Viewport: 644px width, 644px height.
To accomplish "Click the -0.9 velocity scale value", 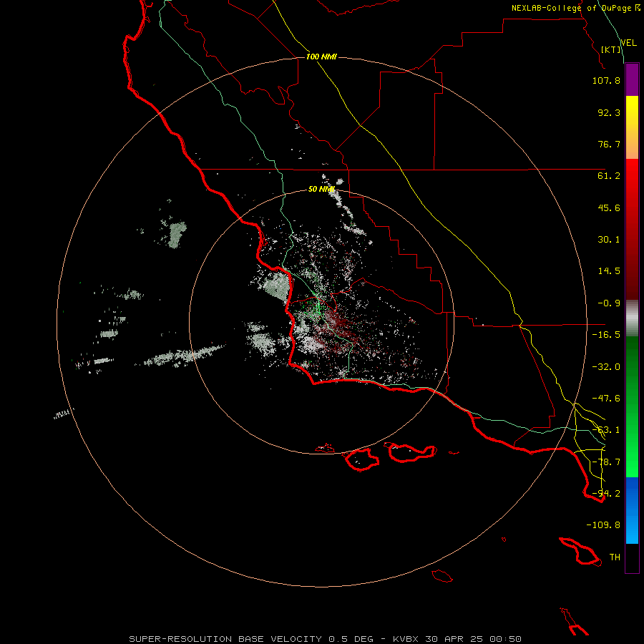I will click(609, 303).
